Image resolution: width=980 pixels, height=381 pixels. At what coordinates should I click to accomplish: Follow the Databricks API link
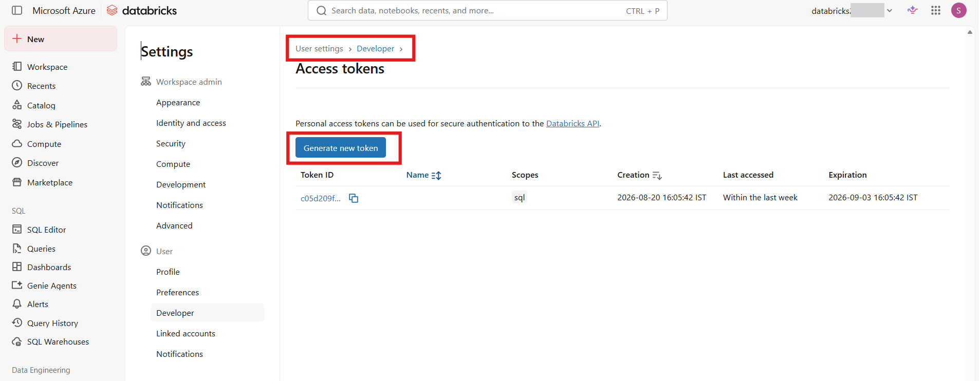click(572, 123)
